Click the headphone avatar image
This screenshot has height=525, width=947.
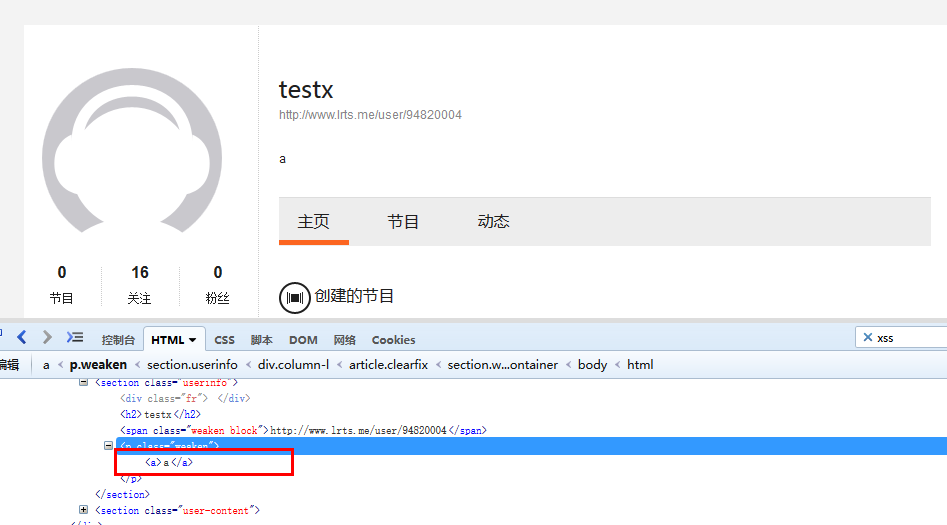[x=132, y=150]
